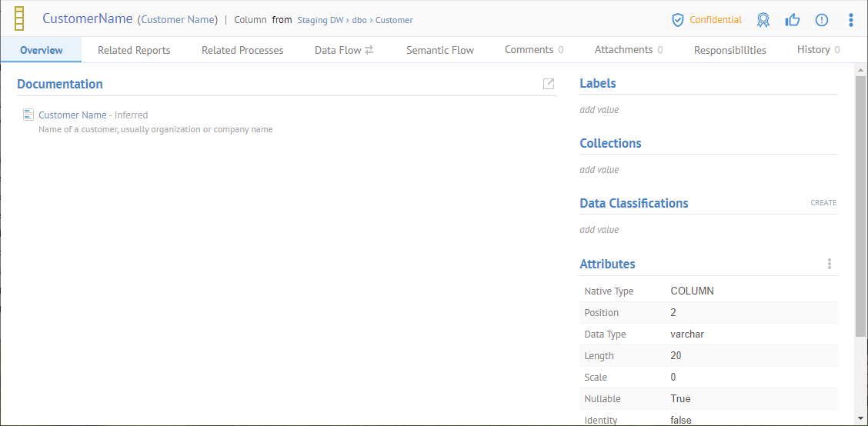The height and width of the screenshot is (426, 868).
Task: Open the Comments tab
Action: tap(533, 50)
